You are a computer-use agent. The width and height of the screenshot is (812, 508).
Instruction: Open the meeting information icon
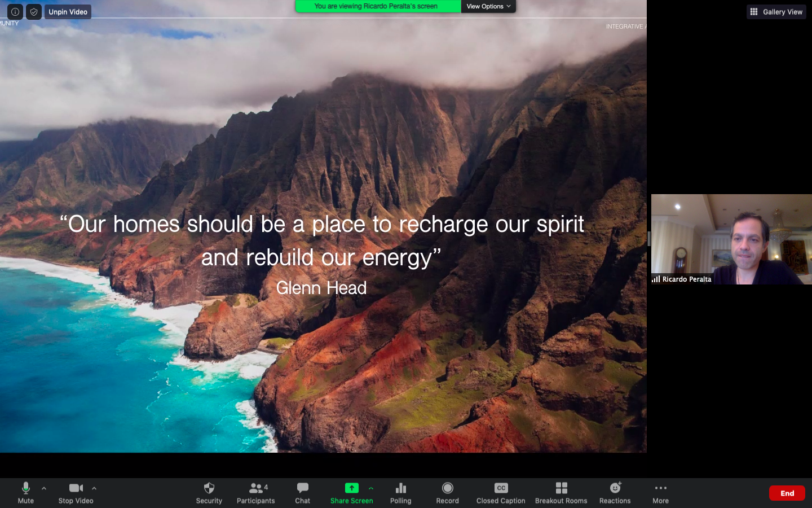pyautogui.click(x=15, y=11)
